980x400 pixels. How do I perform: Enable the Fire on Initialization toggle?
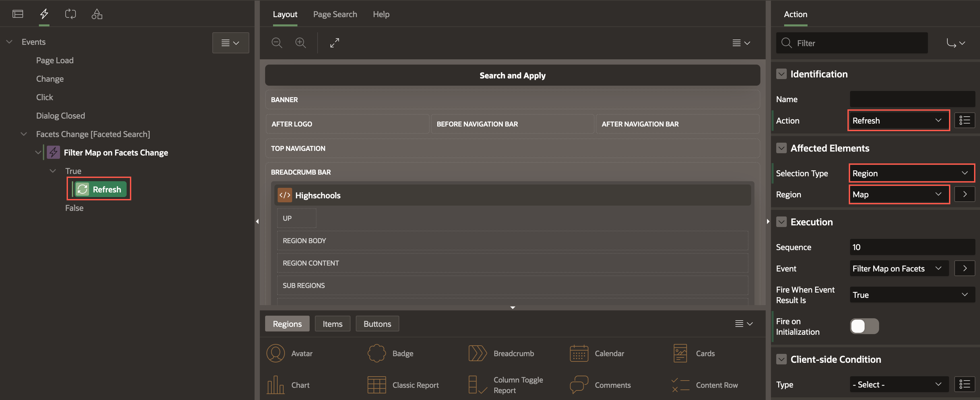(864, 326)
